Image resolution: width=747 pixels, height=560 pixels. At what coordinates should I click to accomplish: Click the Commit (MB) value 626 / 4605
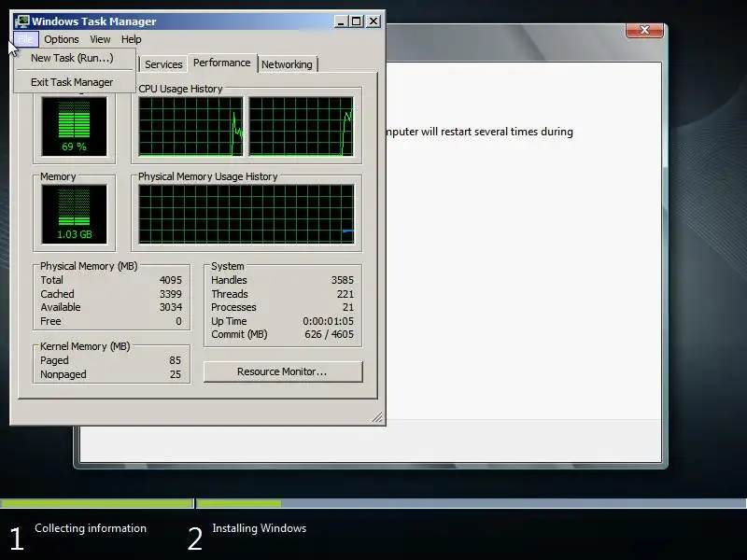(x=330, y=334)
